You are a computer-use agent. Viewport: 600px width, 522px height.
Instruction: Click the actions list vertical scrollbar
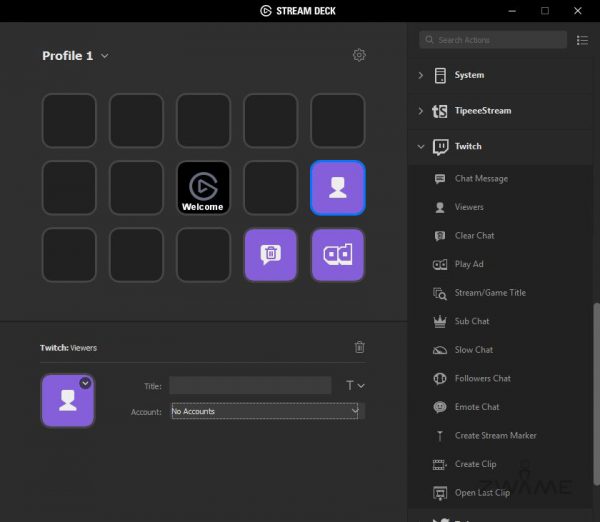(596, 394)
